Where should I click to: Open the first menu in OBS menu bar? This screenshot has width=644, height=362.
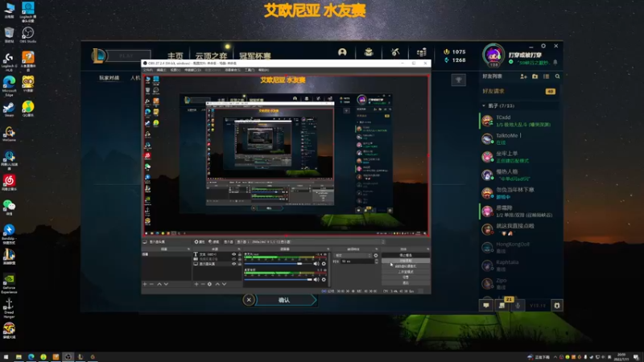147,70
